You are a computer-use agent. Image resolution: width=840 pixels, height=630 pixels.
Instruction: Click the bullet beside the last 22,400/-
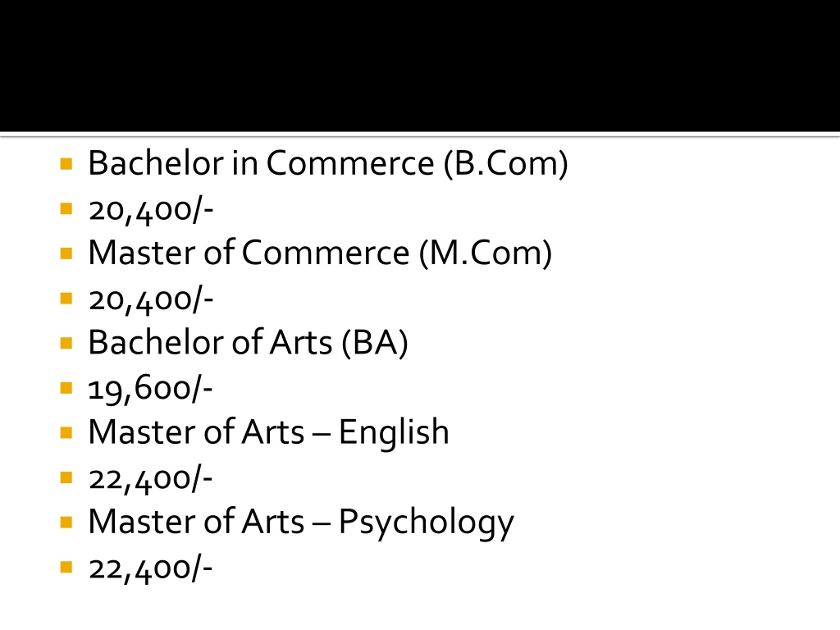tap(66, 567)
